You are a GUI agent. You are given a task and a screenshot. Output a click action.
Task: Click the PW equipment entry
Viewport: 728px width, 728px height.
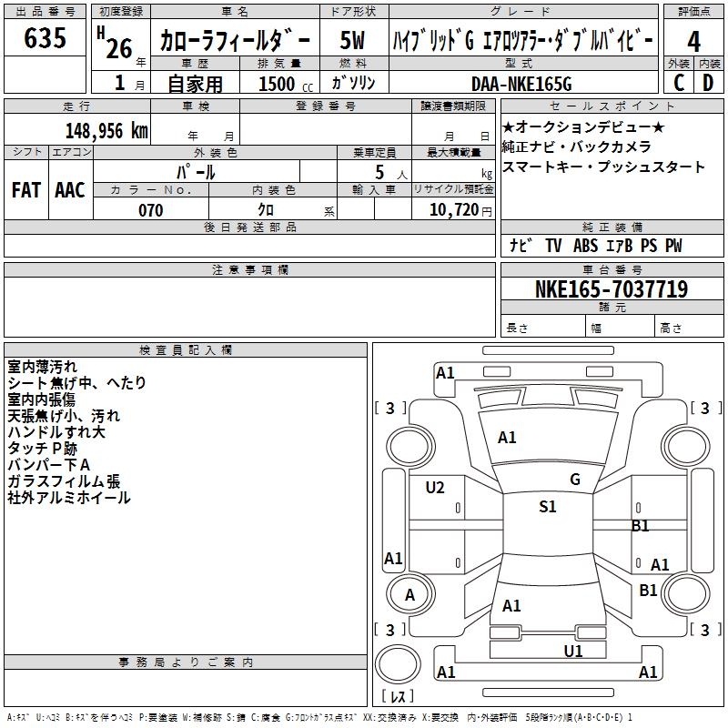(x=673, y=246)
